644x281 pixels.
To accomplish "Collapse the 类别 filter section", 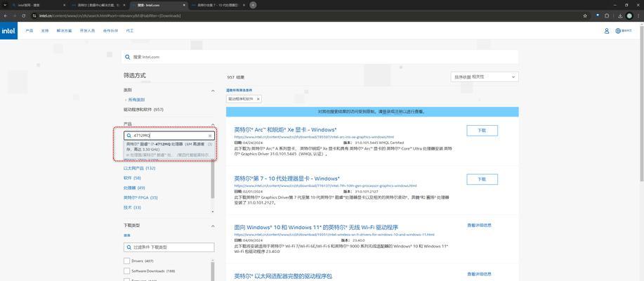I will (x=213, y=91).
